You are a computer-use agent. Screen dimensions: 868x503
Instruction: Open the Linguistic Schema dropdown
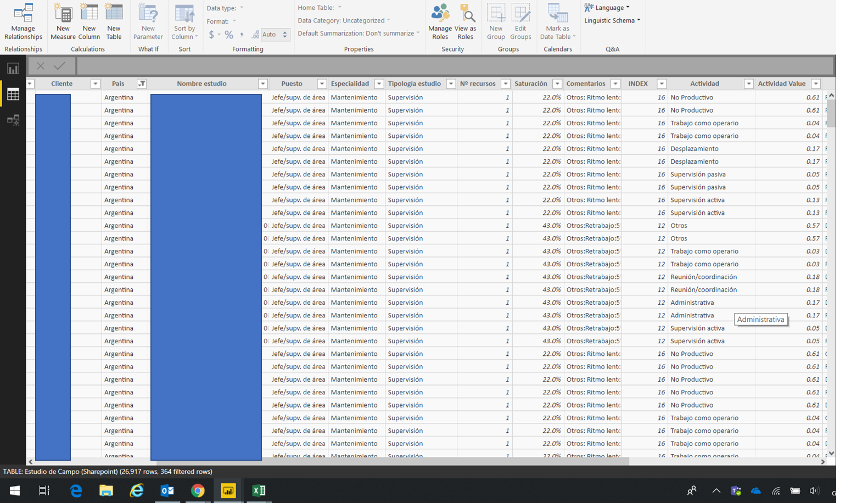click(x=612, y=20)
